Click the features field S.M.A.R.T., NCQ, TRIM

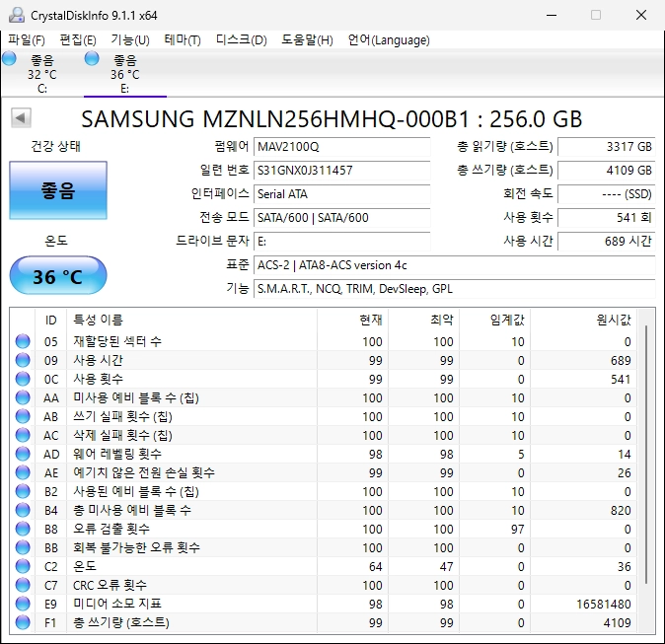pos(455,289)
